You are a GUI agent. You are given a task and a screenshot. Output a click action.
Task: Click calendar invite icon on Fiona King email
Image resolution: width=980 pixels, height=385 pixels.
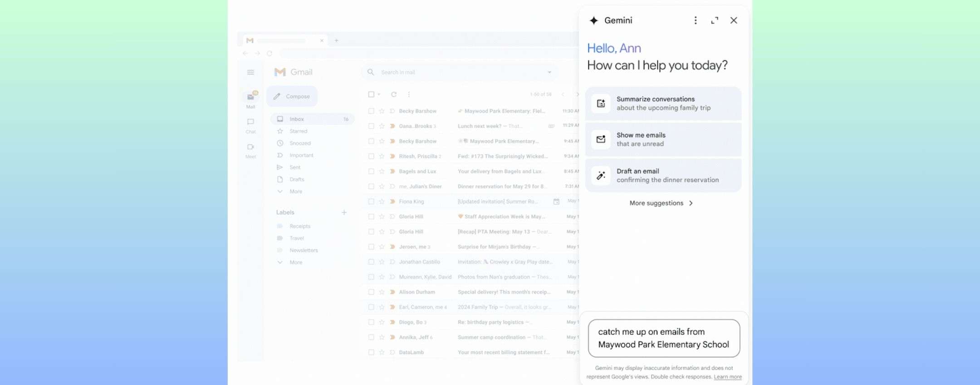click(x=556, y=202)
